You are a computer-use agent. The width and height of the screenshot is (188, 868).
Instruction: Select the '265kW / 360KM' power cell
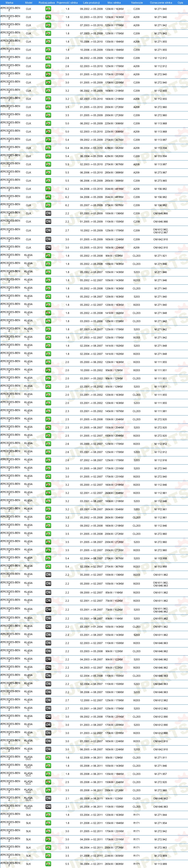[x=114, y=864]
